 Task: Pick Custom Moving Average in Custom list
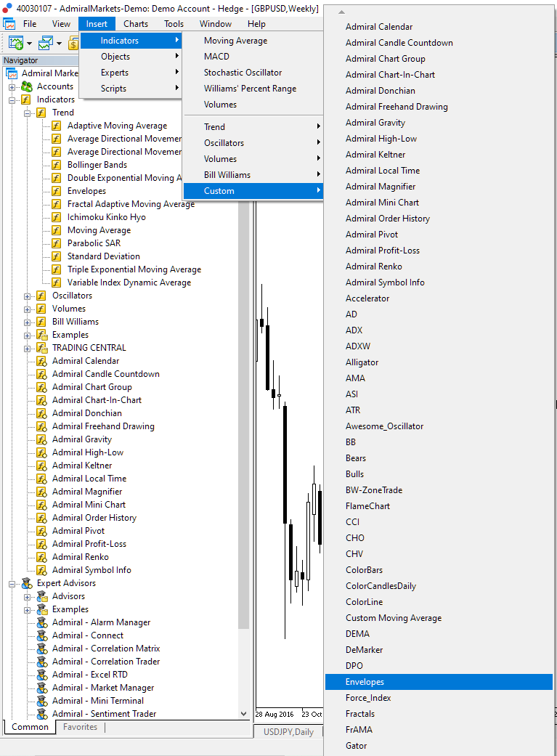439,617
